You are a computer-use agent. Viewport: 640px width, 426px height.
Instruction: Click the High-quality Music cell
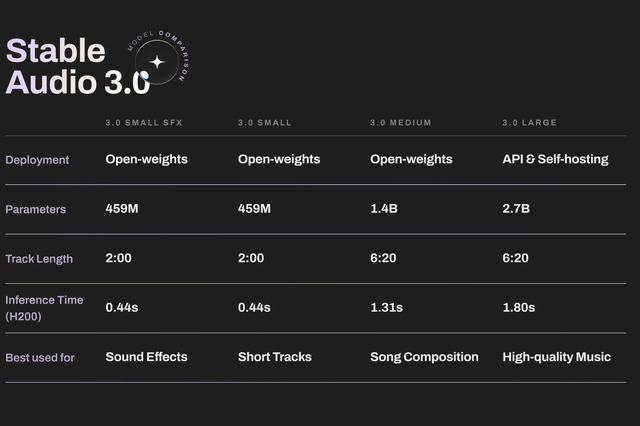coord(557,357)
